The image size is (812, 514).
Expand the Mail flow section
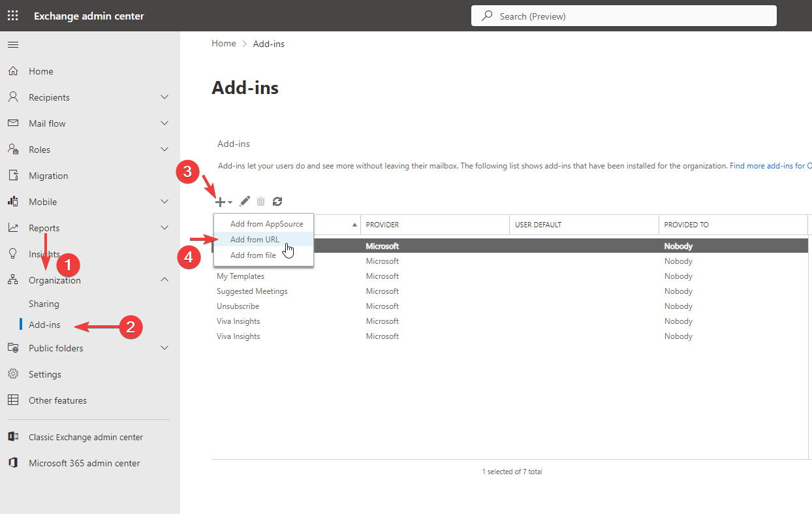(164, 123)
